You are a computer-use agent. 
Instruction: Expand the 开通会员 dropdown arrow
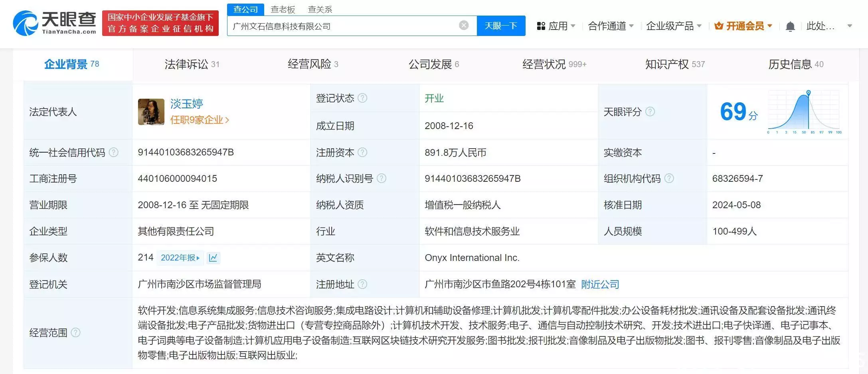click(x=770, y=26)
